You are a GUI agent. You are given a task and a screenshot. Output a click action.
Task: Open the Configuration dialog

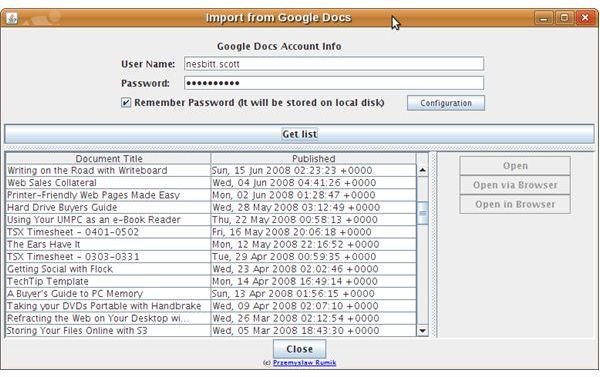click(x=446, y=103)
